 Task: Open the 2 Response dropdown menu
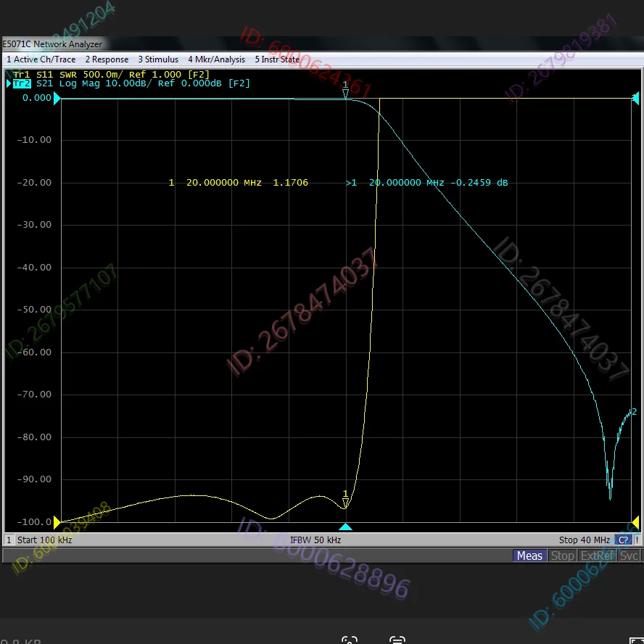tap(107, 59)
